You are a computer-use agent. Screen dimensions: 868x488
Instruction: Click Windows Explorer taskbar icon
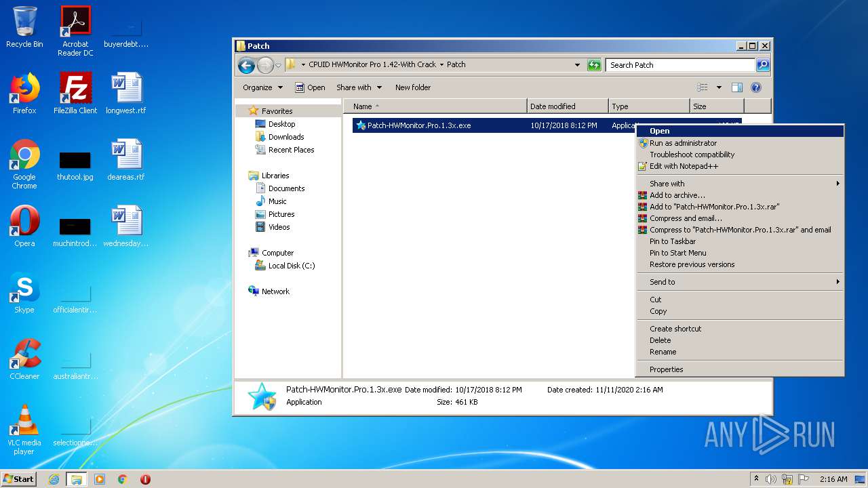[77, 479]
